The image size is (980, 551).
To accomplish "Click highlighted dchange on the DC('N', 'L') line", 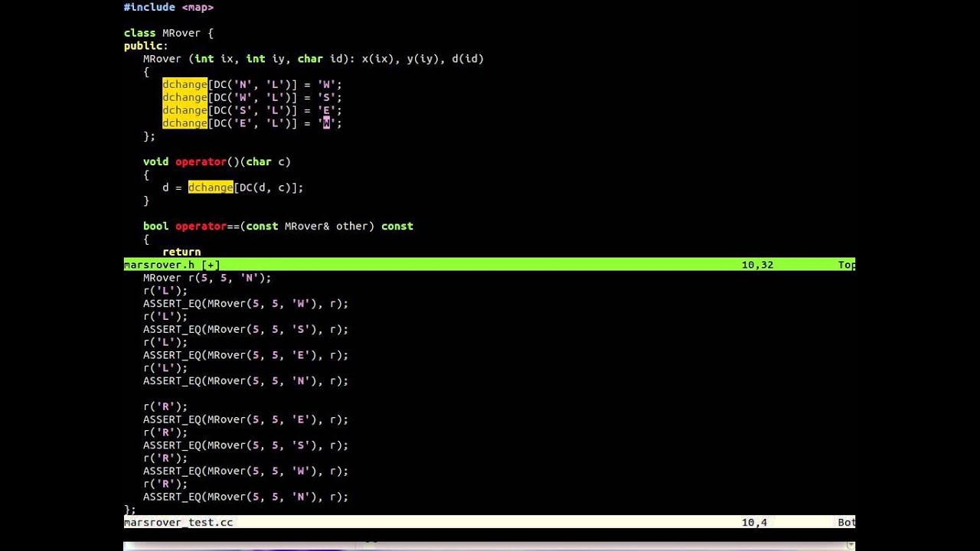I will click(185, 84).
